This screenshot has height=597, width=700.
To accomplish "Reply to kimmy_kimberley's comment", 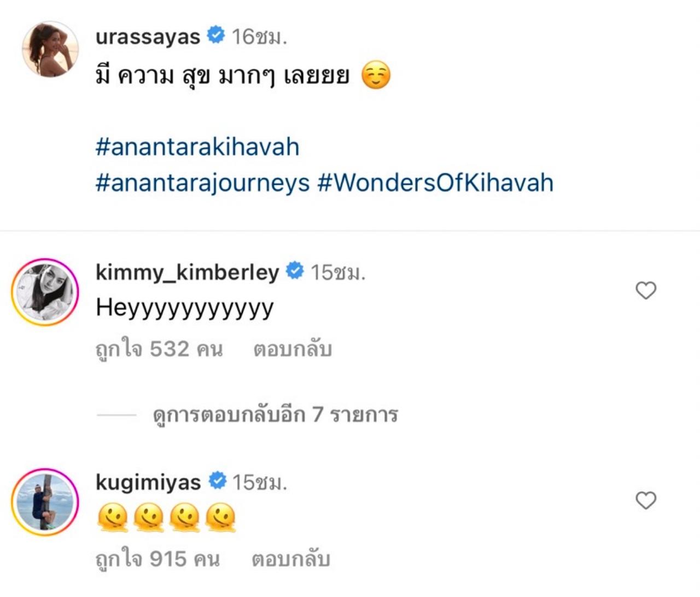I will coord(292,349).
